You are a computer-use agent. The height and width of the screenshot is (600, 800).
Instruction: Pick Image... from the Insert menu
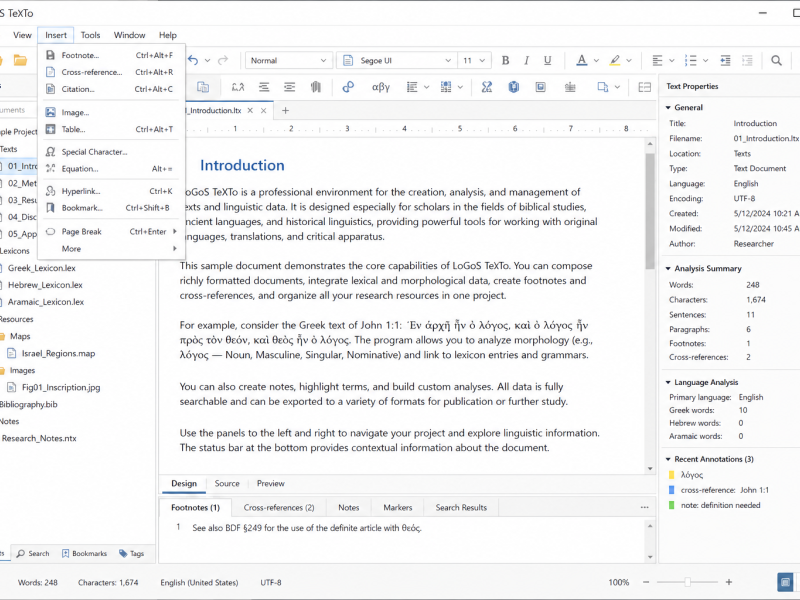109,112
